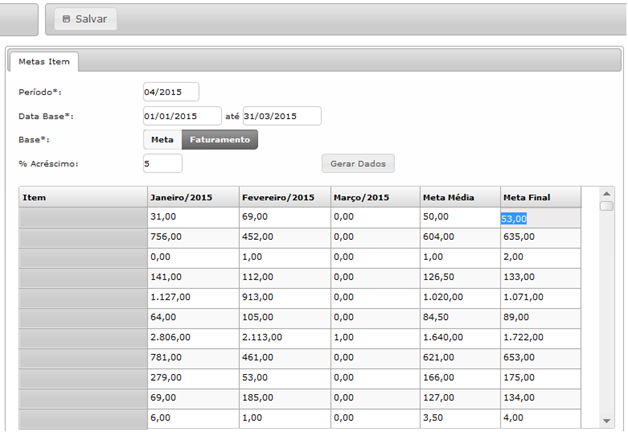The width and height of the screenshot is (628, 432).
Task: Choose the Faturamento base option
Action: coord(220,140)
